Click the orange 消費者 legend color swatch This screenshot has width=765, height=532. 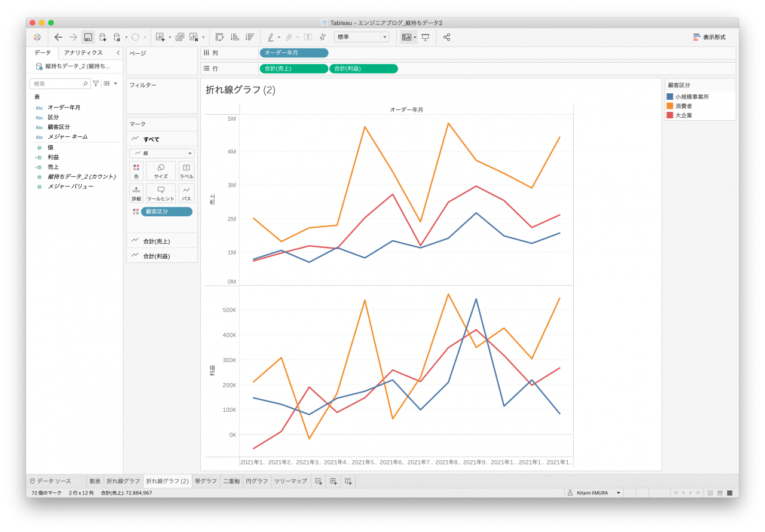[x=670, y=106]
